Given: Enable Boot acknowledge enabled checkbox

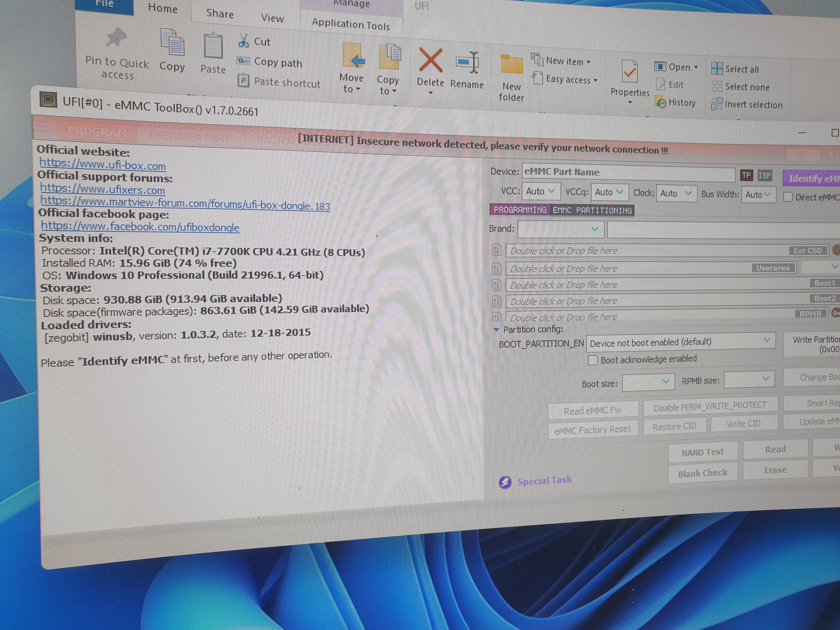Looking at the screenshot, I should tap(592, 360).
